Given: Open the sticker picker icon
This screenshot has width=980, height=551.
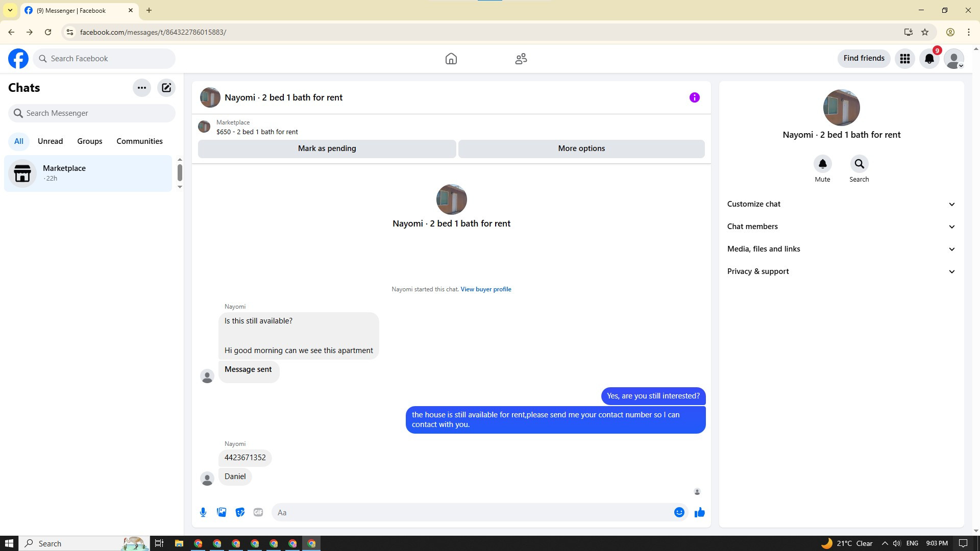Looking at the screenshot, I should [x=240, y=512].
